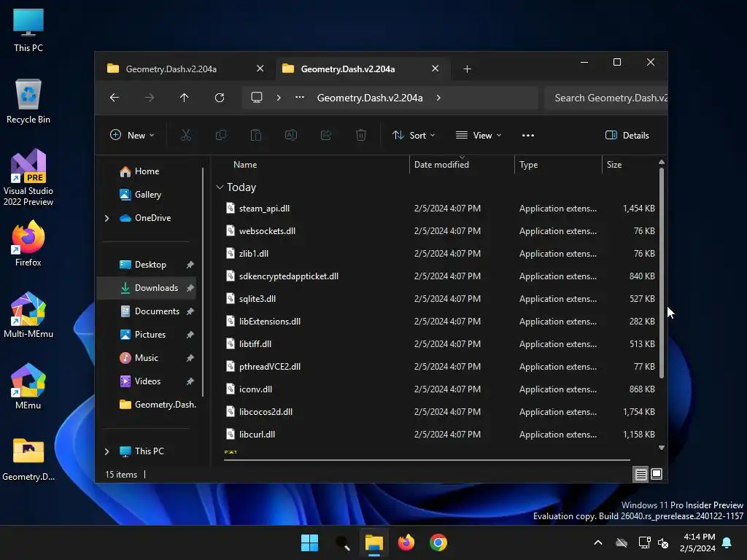Image resolution: width=747 pixels, height=560 pixels.
Task: Select the Recycle Bin desktop icon
Action: (x=28, y=101)
